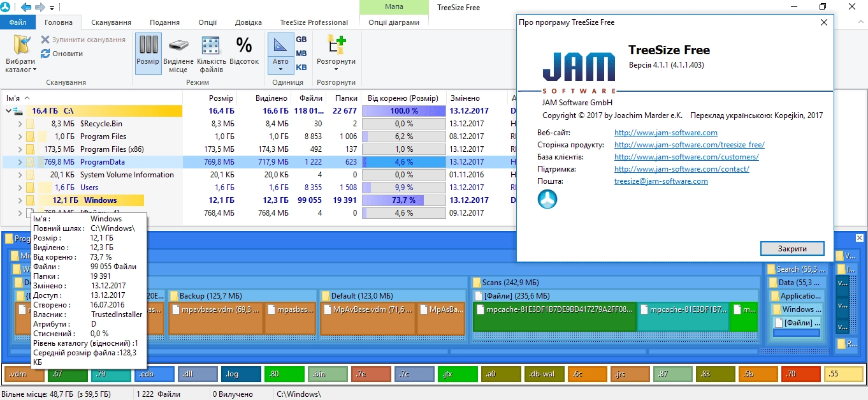The width and height of the screenshot is (868, 400).
Task: Click the Windows 73,7 % progress bar
Action: pyautogui.click(x=403, y=200)
